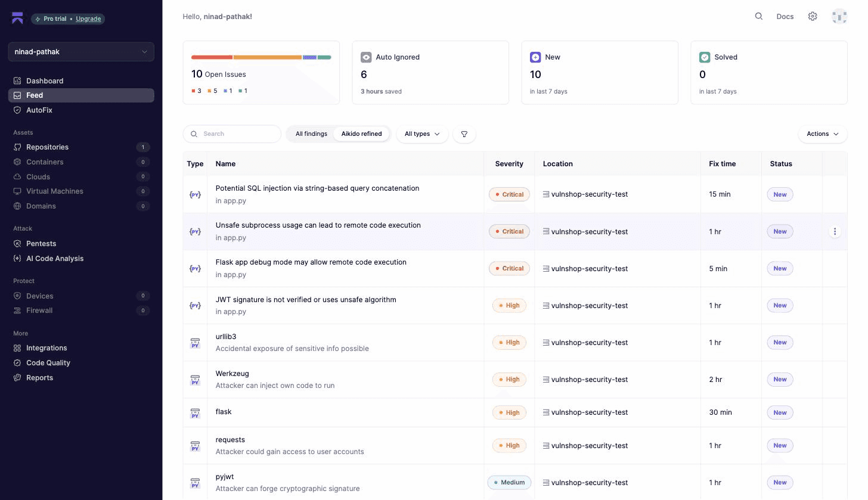
Task: Open JWT signature not verified finding
Action: click(x=306, y=300)
